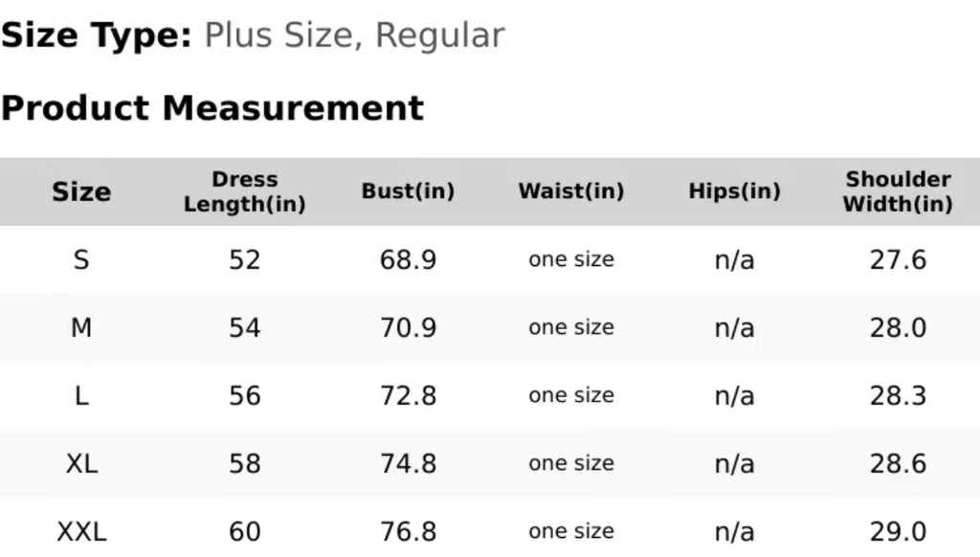Click the S size row label
The height and width of the screenshot is (557, 980).
click(81, 259)
